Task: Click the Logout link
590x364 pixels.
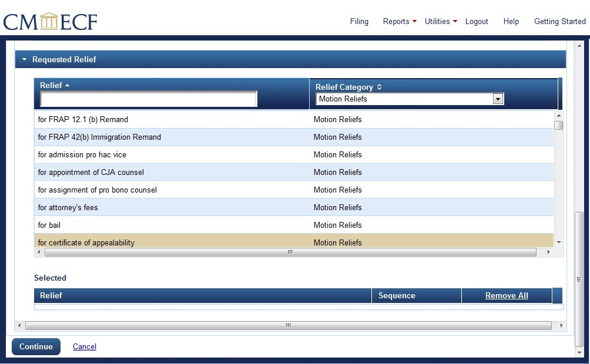Action: click(477, 22)
